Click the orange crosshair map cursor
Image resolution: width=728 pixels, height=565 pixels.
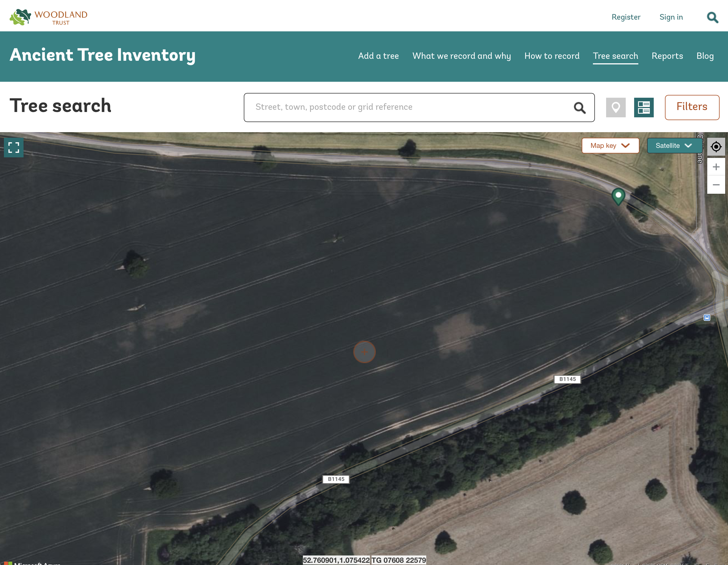click(364, 352)
